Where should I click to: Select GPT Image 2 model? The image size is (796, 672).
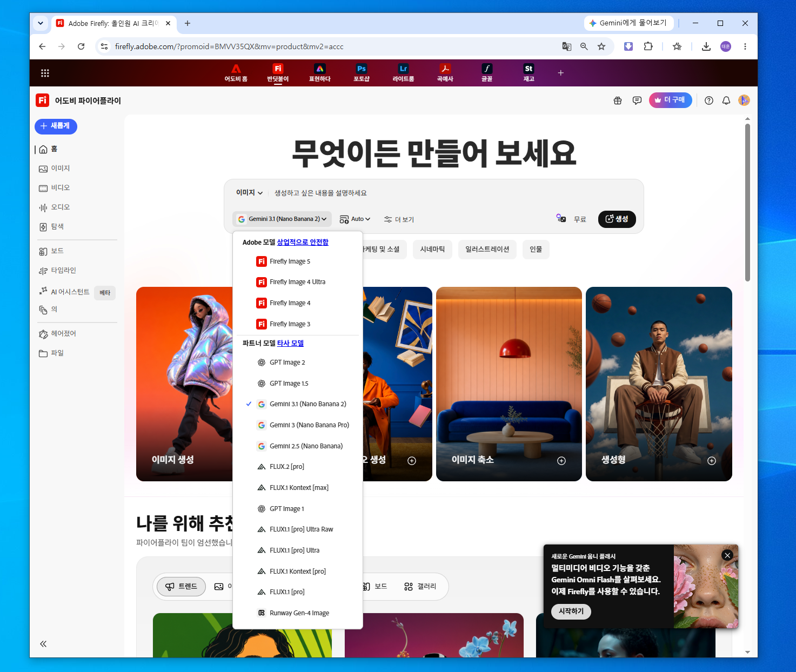click(298, 362)
